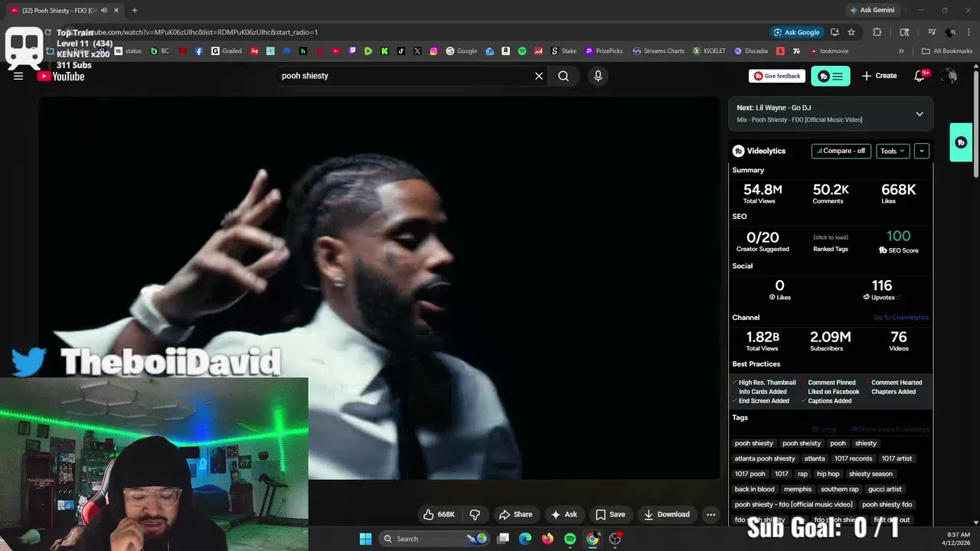This screenshot has height=551, width=980.
Task: Select the '1017 records' tag
Action: coord(853,458)
